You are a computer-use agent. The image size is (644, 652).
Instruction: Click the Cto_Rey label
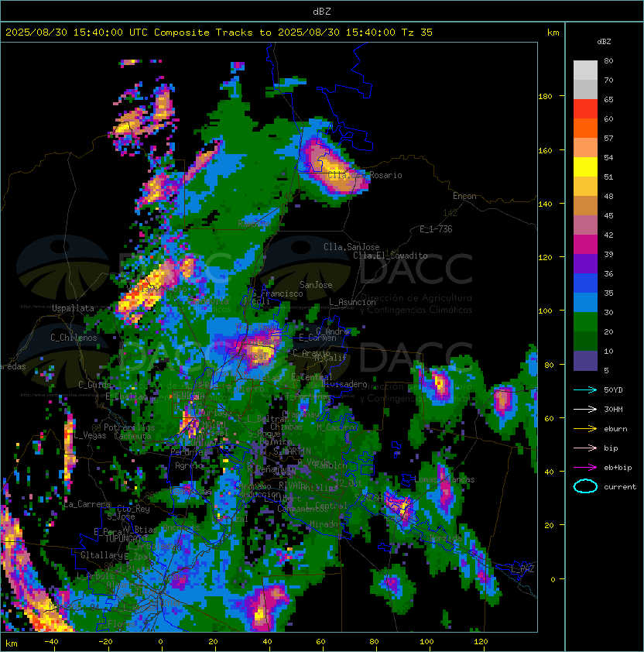tap(133, 509)
